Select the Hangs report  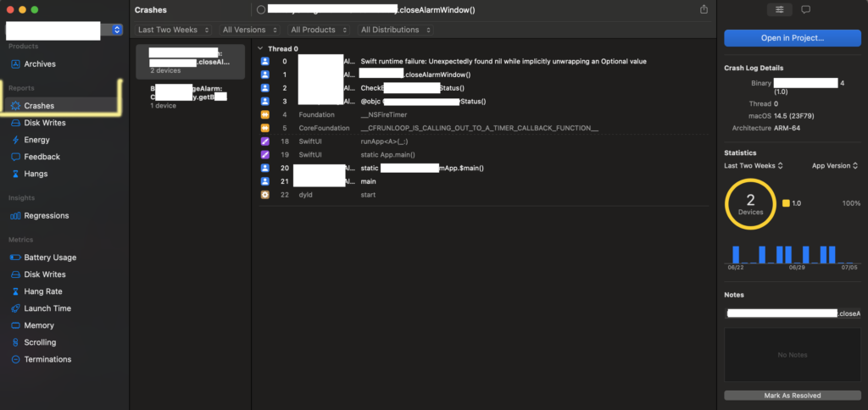[36, 174]
